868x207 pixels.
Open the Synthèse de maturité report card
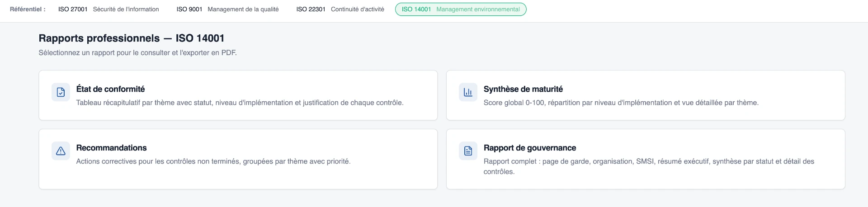pos(646,95)
